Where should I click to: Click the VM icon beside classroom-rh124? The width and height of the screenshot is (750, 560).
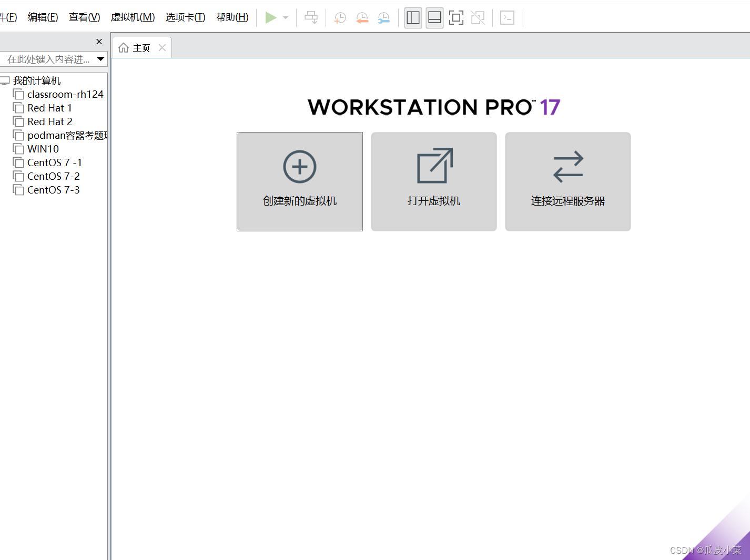(x=18, y=94)
